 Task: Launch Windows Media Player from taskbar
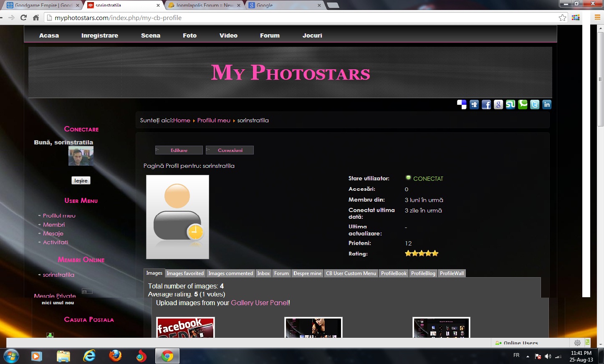[37, 356]
